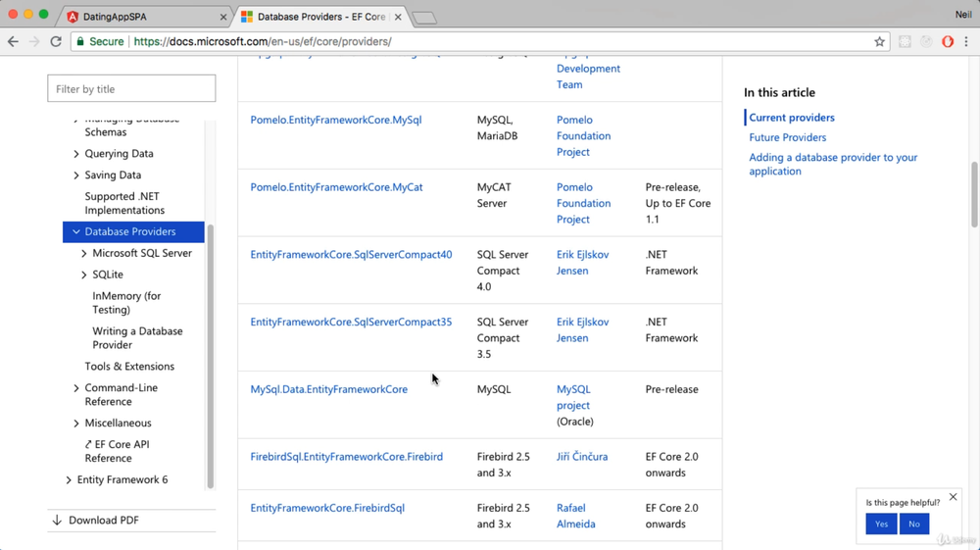
Task: Open the Pomelo.EntityFrameworkCore.MySql link
Action: click(x=335, y=120)
